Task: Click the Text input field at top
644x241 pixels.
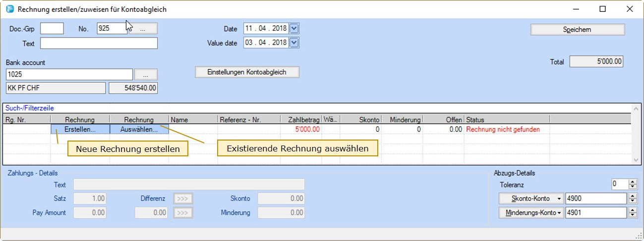Action: 99,44
